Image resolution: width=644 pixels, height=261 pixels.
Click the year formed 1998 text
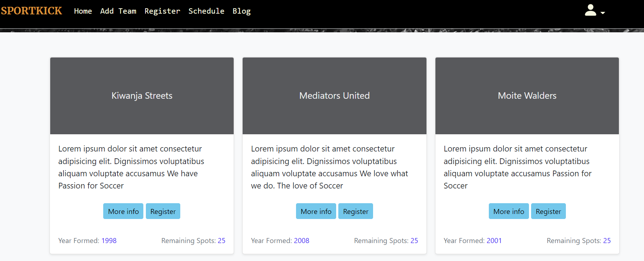(109, 241)
